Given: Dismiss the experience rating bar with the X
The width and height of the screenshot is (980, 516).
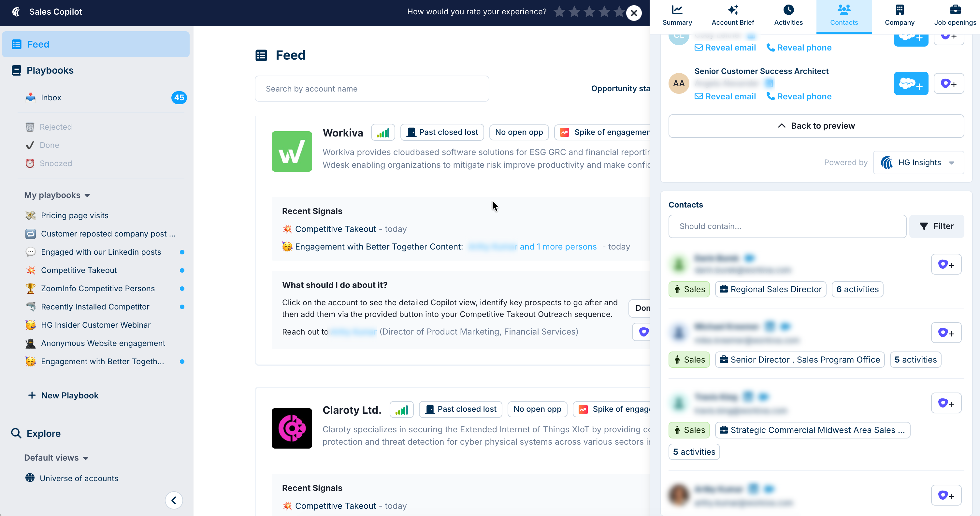Looking at the screenshot, I should [x=634, y=13].
